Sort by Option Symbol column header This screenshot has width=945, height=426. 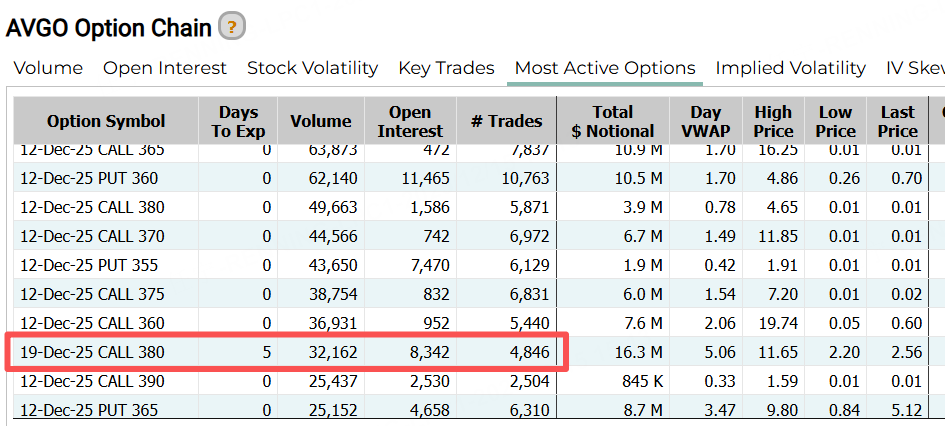(x=106, y=121)
